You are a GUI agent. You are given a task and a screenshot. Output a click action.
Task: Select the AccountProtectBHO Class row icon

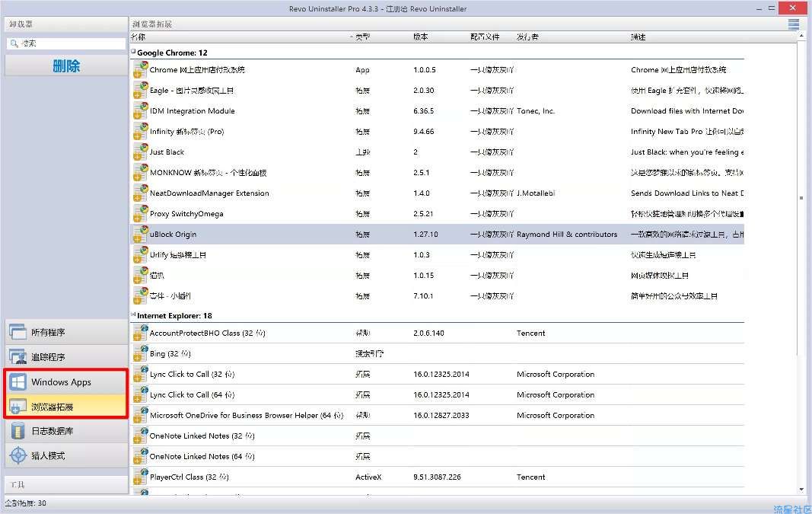click(140, 334)
